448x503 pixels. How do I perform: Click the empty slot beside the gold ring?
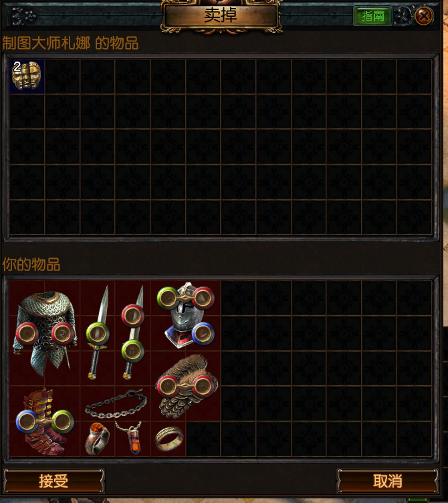point(203,439)
